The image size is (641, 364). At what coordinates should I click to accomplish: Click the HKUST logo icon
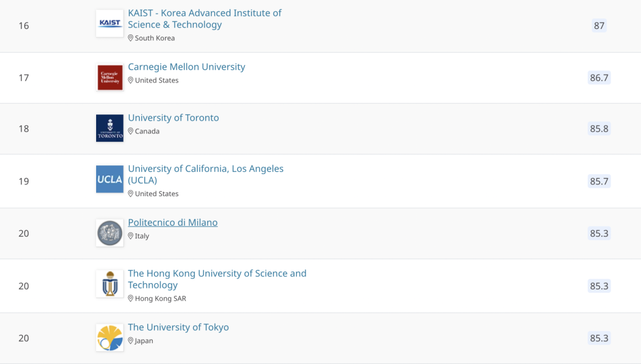tap(110, 284)
